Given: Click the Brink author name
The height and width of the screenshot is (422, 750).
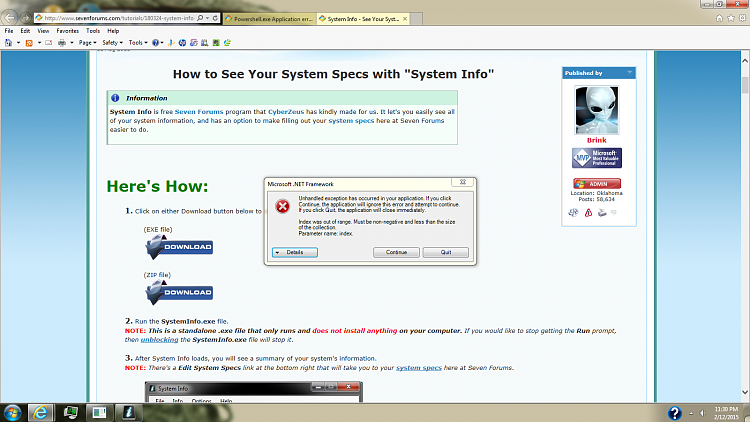Looking at the screenshot, I should pos(596,140).
